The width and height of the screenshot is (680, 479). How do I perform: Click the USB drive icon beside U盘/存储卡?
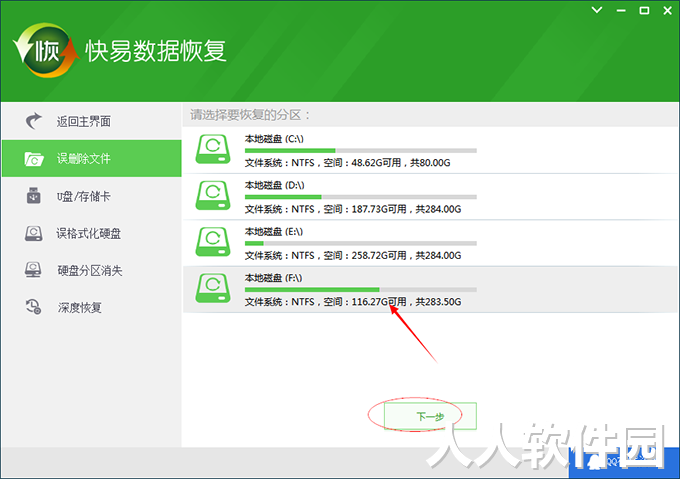pyautogui.click(x=33, y=196)
